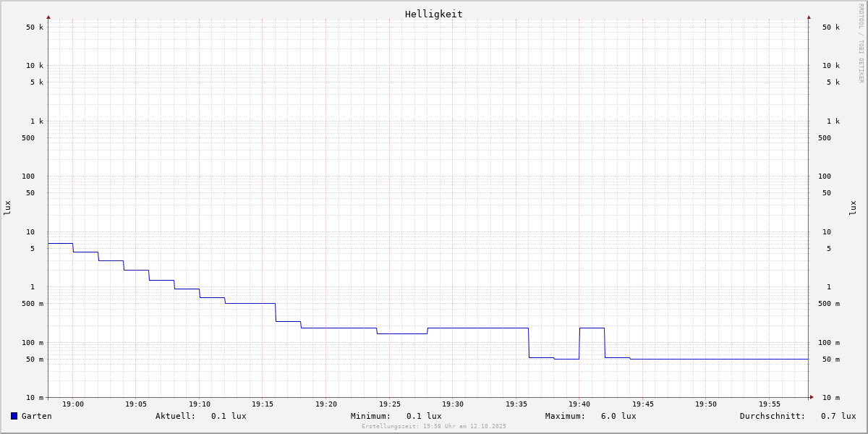Click the left vertical lux axis title
868x434 pixels.
(7, 208)
